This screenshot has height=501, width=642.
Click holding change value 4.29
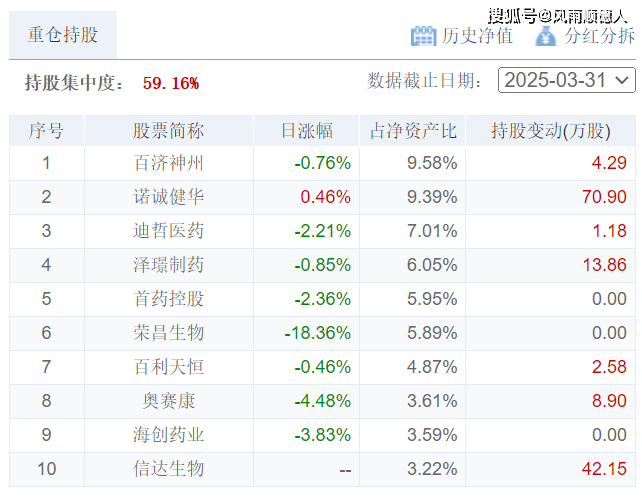pos(609,163)
